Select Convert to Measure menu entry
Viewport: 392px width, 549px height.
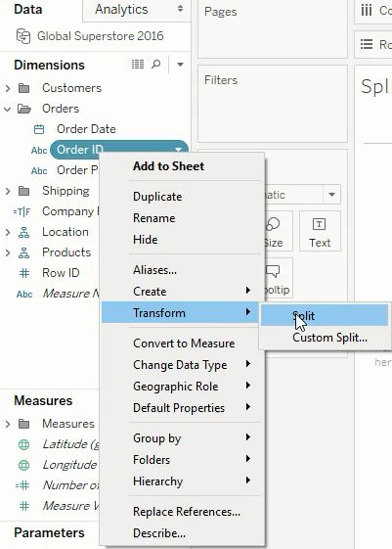tap(184, 343)
